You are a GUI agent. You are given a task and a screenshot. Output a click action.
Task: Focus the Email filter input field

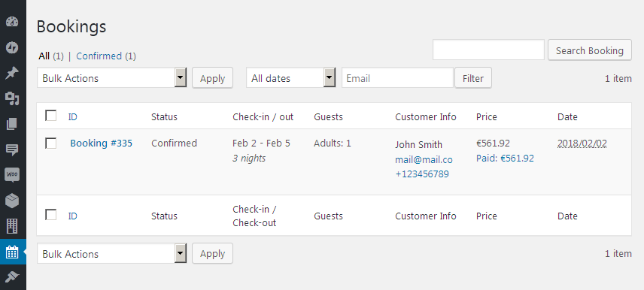coord(397,77)
